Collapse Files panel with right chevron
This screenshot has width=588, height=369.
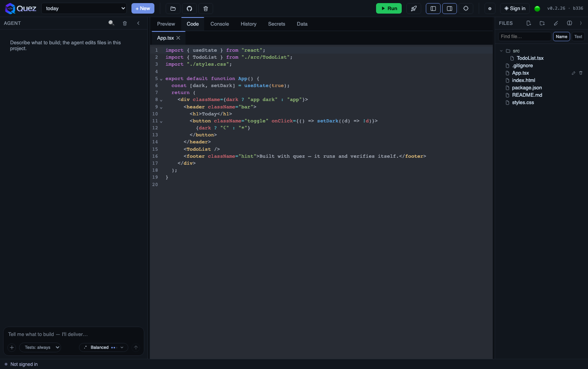point(581,23)
